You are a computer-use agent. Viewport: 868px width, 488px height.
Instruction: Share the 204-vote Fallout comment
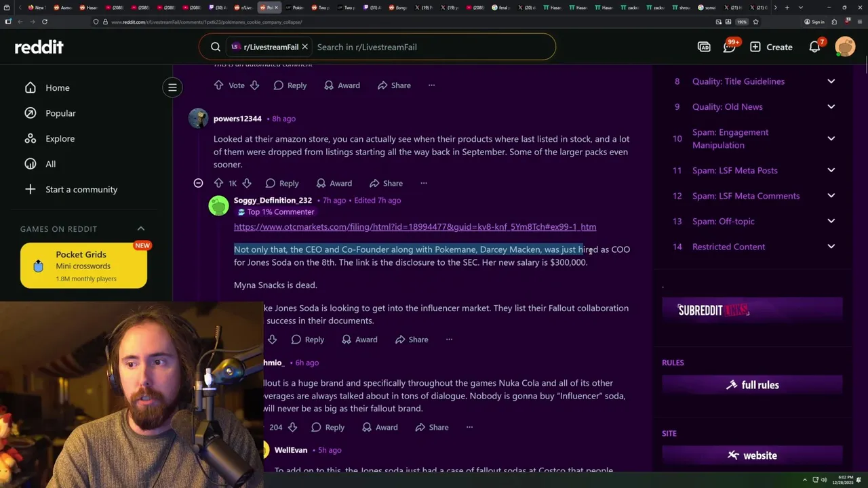point(432,428)
